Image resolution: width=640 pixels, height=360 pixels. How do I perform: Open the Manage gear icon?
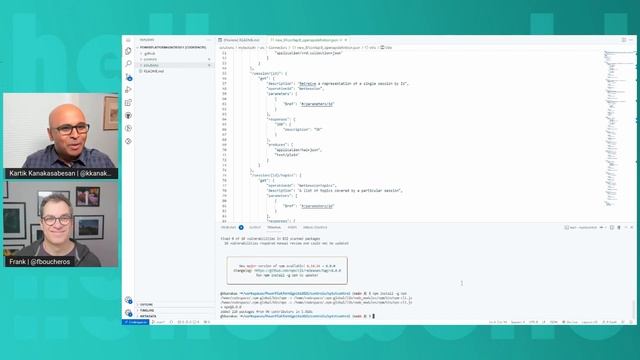coord(128,313)
